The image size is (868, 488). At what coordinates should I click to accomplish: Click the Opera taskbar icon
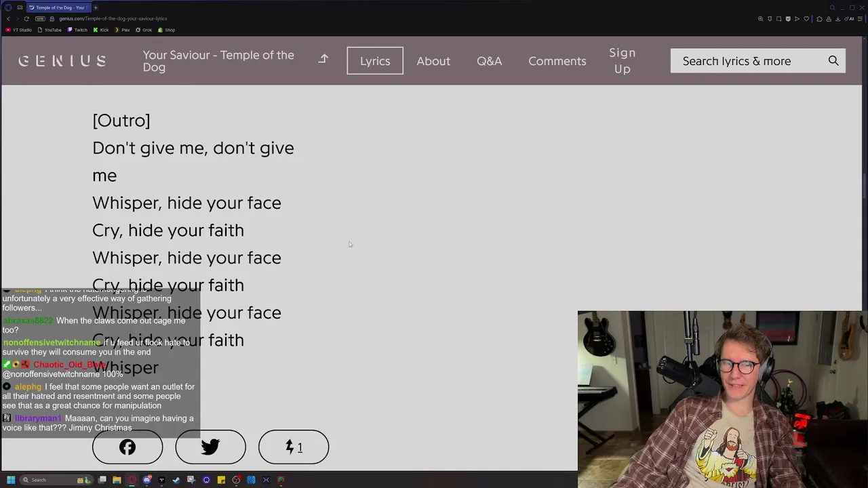pyautogui.click(x=132, y=480)
